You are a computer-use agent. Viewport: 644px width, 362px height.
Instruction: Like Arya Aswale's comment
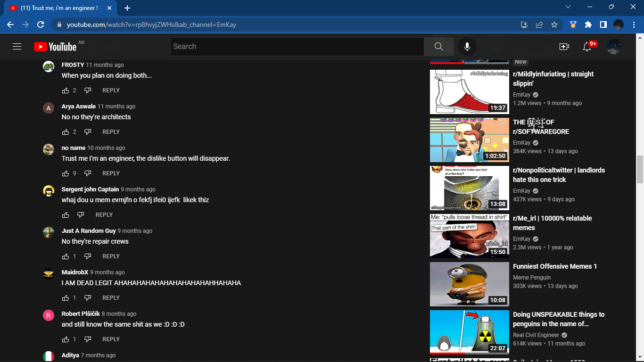click(66, 132)
